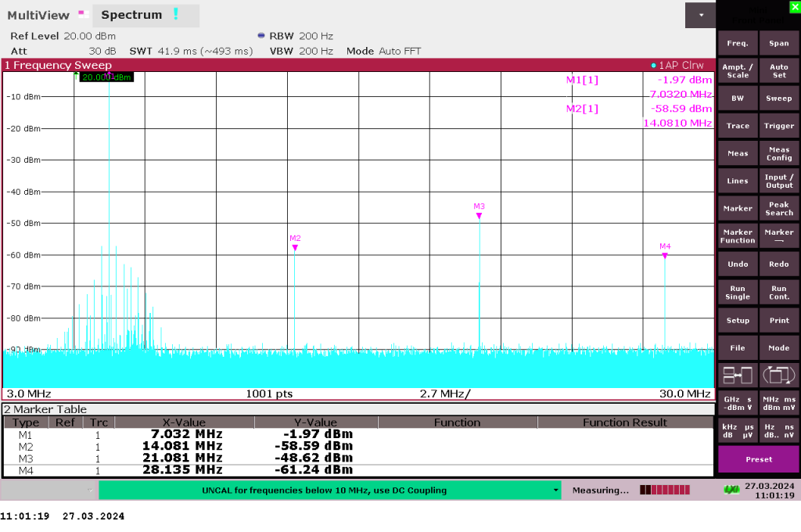The width and height of the screenshot is (801, 532).
Task: Open the Meas Config menu
Action: point(779,154)
